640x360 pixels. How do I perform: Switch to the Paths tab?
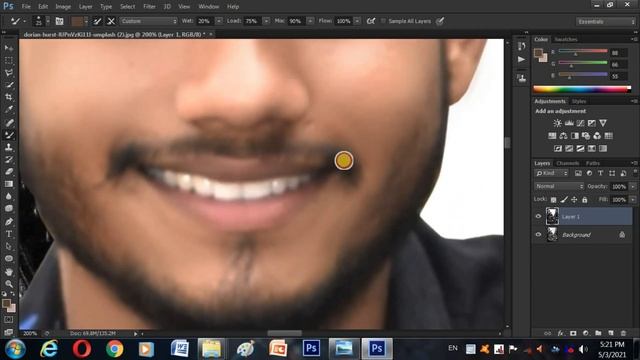click(593, 163)
